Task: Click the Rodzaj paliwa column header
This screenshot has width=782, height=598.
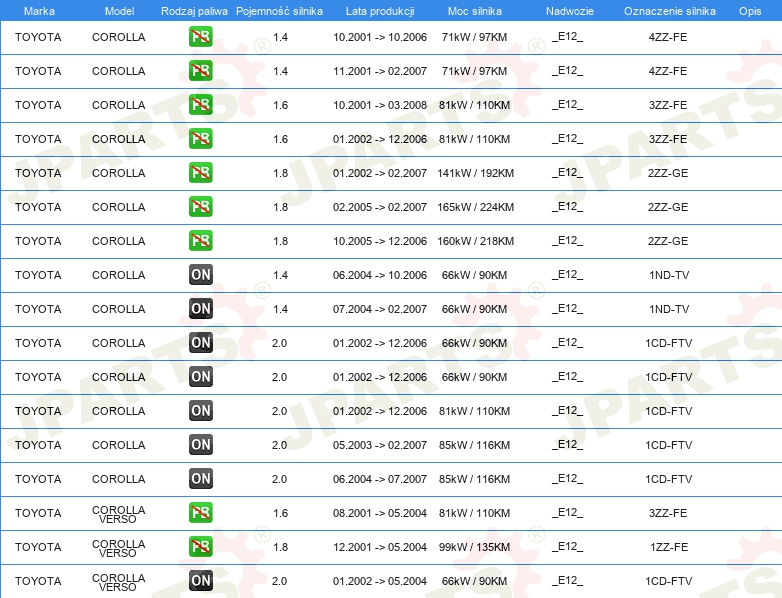Action: [x=194, y=11]
